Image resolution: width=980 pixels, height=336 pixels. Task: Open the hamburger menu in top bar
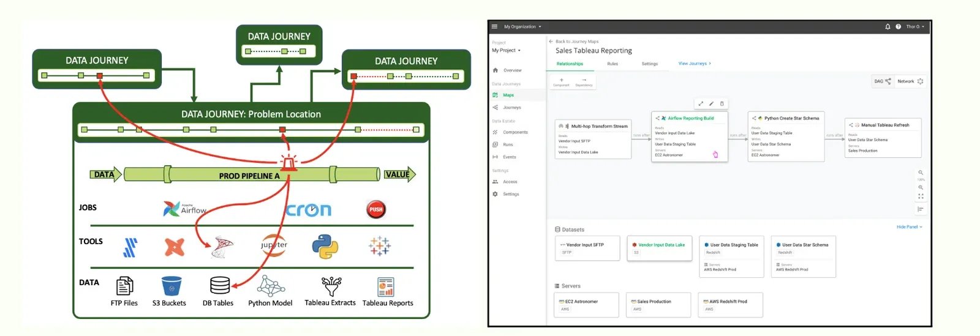494,26
